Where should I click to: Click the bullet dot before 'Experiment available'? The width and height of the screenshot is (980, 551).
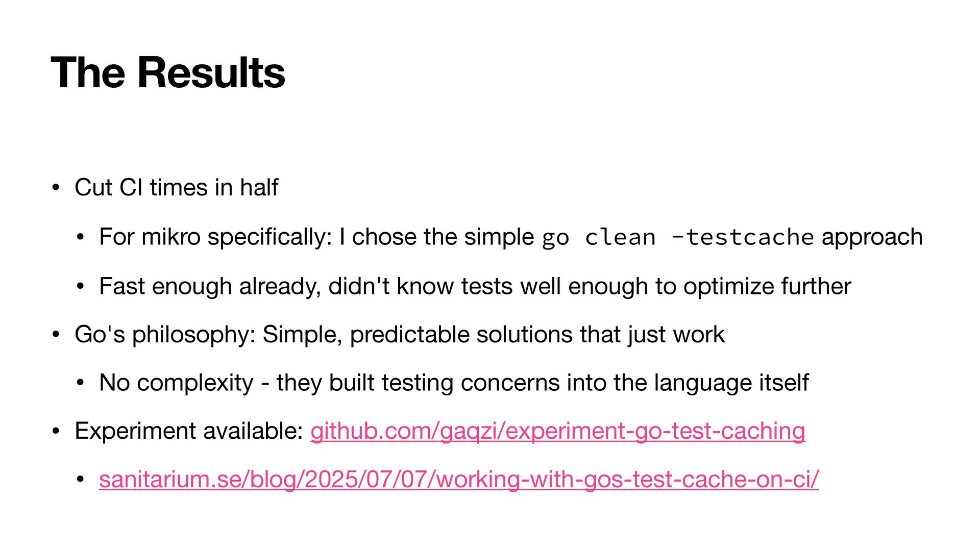click(x=56, y=432)
